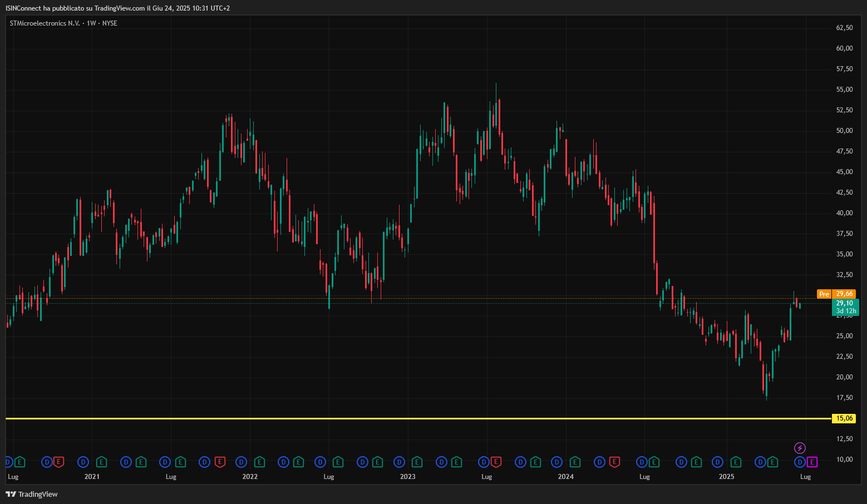Click the green 29,10 current price label
The height and width of the screenshot is (504, 867).
(x=845, y=307)
